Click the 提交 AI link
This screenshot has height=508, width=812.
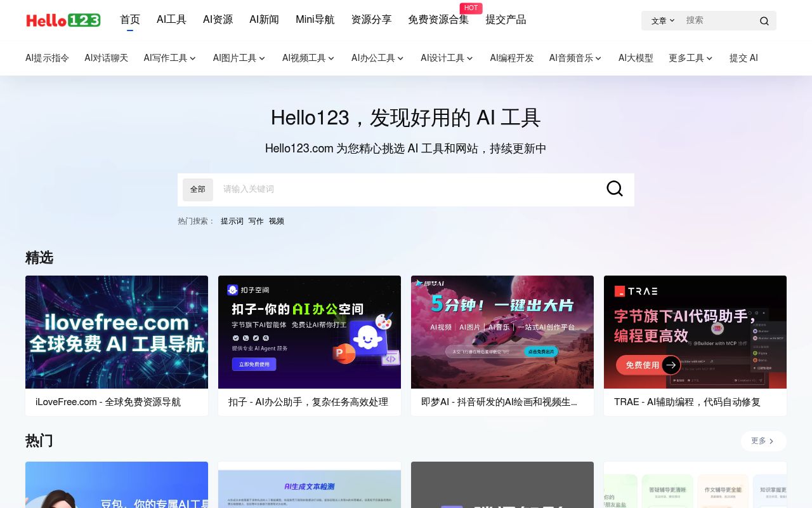coord(743,58)
